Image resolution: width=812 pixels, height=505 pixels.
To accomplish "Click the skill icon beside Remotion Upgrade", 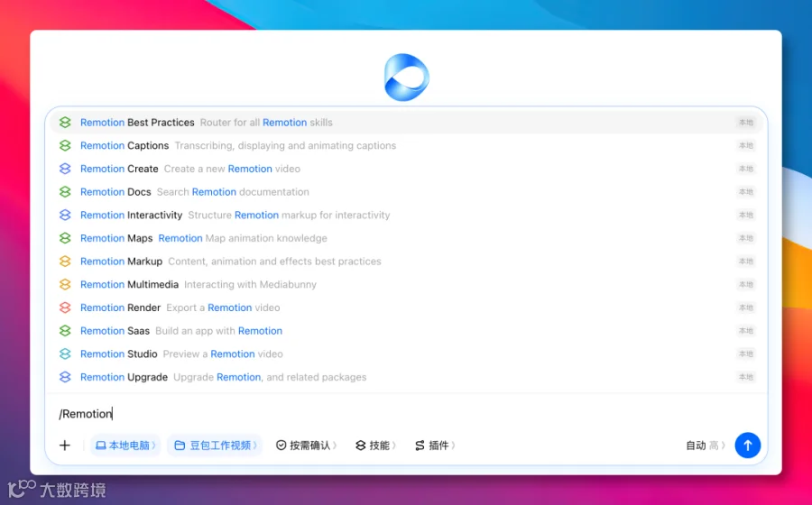I will pyautogui.click(x=65, y=377).
